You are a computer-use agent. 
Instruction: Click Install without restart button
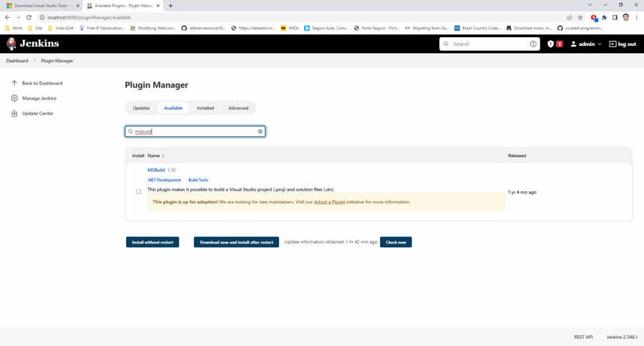click(x=152, y=242)
